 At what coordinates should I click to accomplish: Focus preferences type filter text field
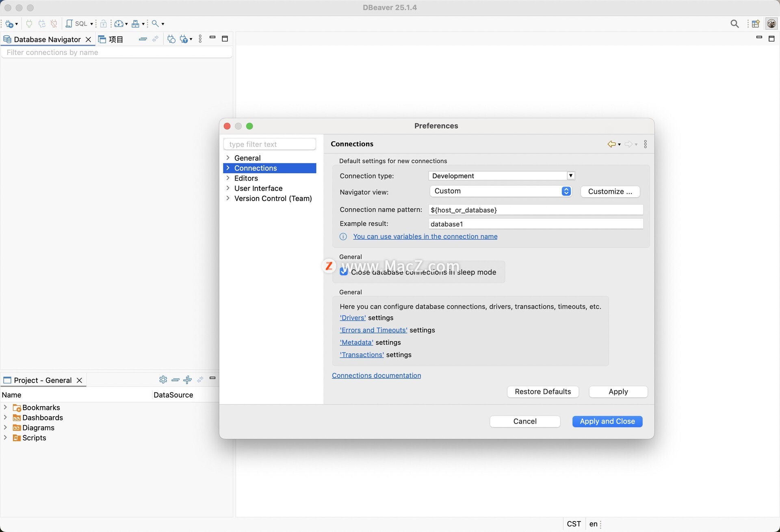pyautogui.click(x=270, y=144)
